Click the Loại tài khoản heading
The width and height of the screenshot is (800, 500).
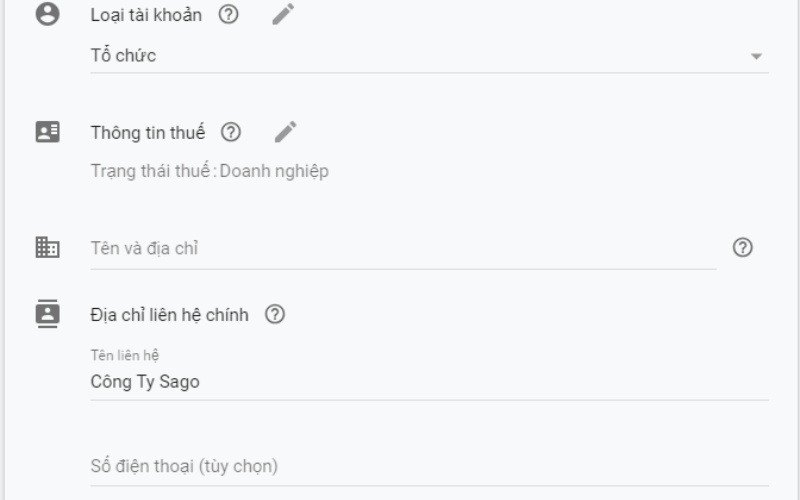(146, 15)
